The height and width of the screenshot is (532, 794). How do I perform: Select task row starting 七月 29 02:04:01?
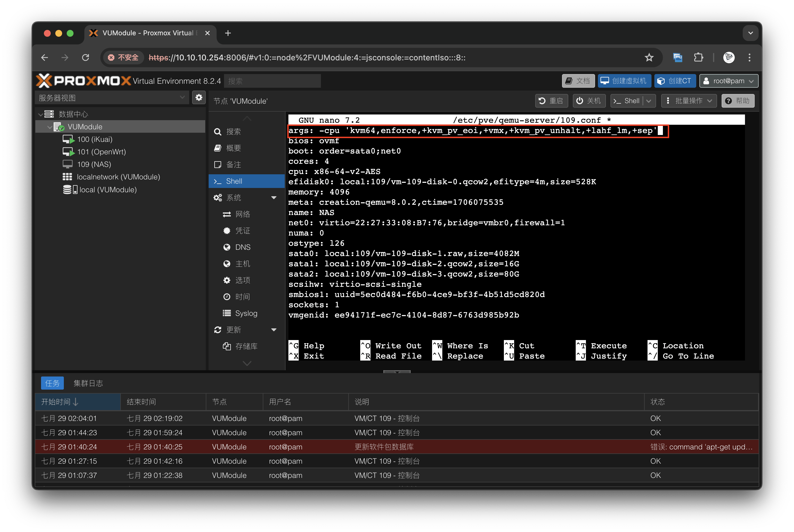(396, 418)
